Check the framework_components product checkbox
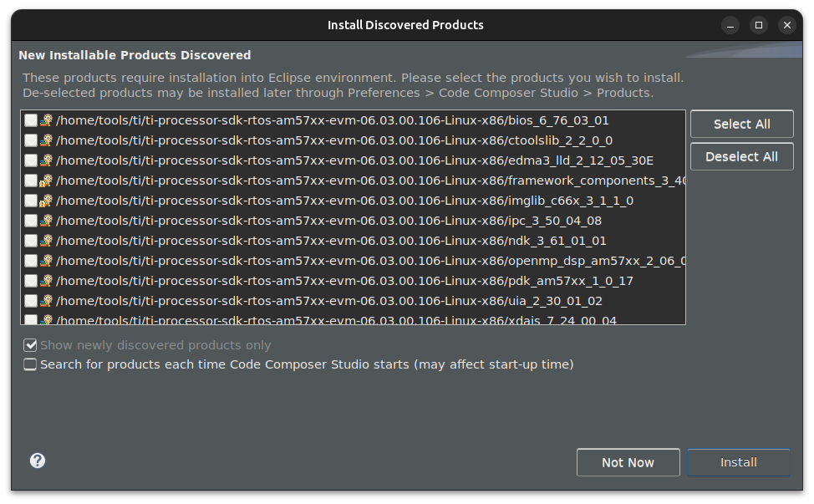Screen dimensions: 814x504 click(31, 181)
